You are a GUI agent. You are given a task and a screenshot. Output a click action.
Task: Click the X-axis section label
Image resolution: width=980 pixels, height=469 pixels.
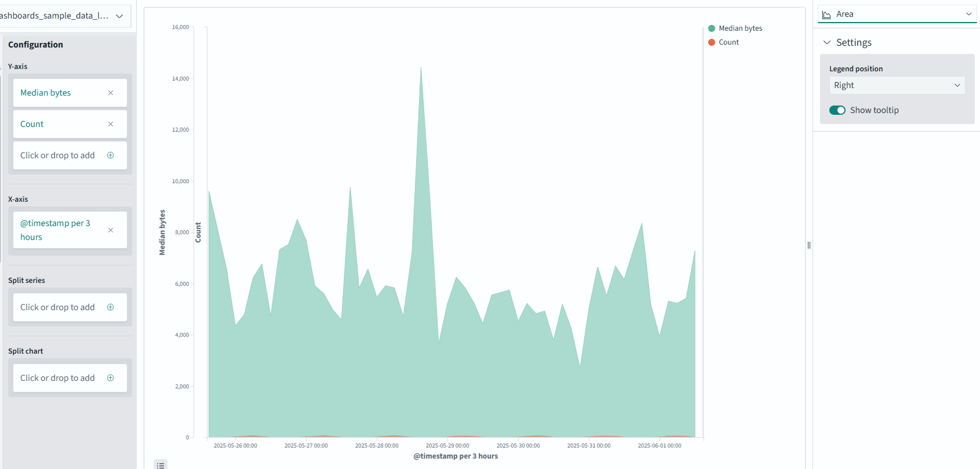[18, 199]
